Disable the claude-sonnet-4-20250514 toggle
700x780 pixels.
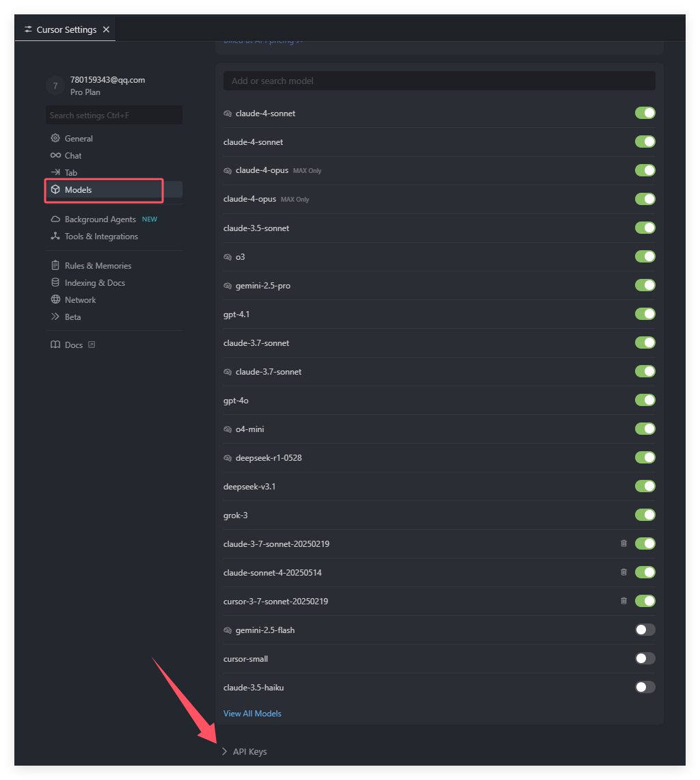[x=645, y=572]
